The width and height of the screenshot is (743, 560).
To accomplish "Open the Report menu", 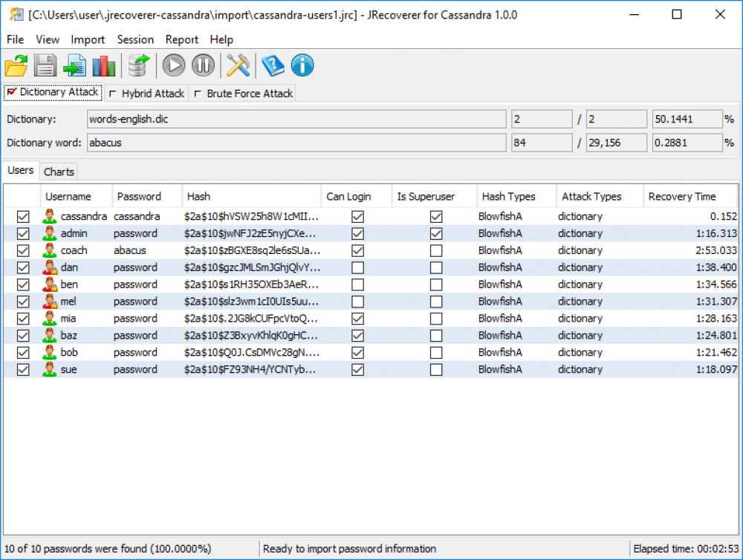I will click(x=181, y=39).
